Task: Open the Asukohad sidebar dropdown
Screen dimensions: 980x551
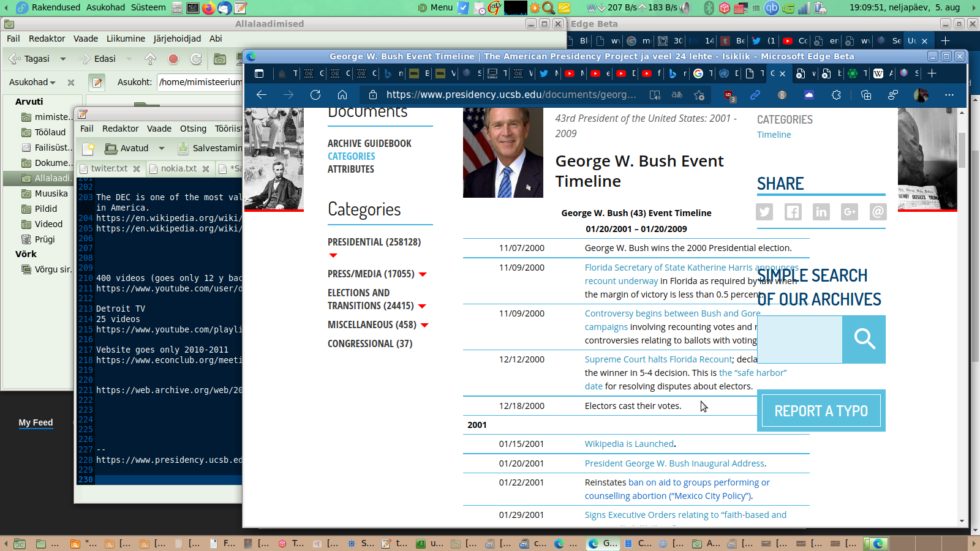Action: point(32,82)
